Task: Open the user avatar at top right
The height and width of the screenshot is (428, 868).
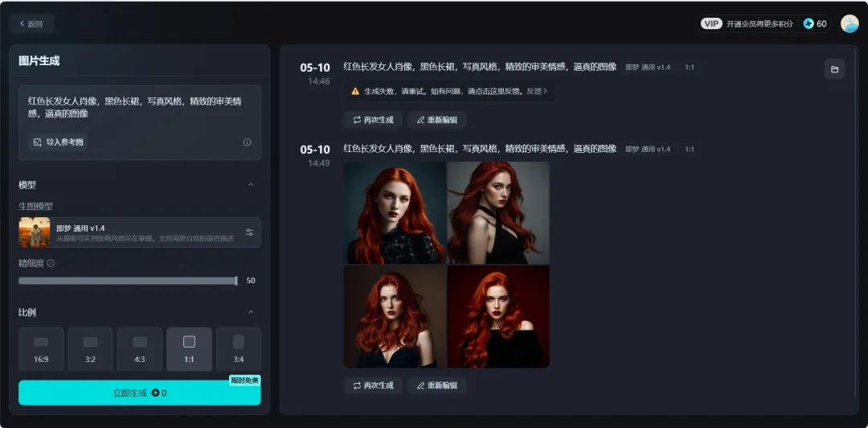Action: [x=850, y=23]
